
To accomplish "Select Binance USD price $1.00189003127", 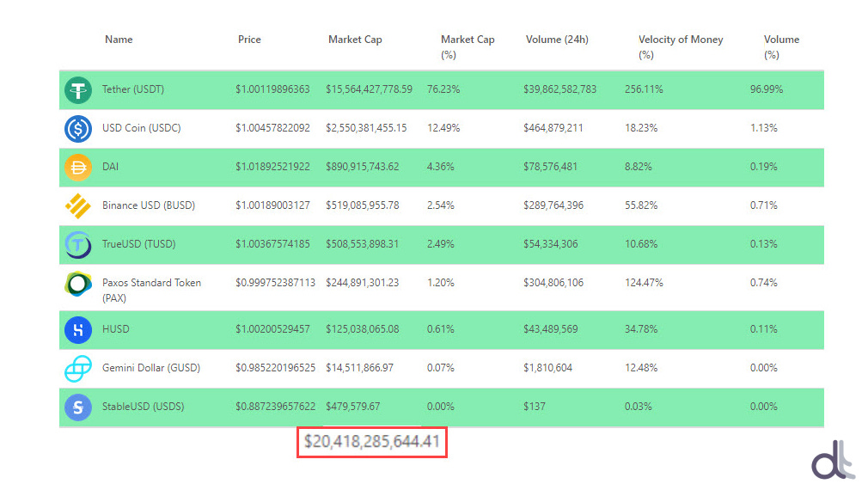I will (x=272, y=205).
